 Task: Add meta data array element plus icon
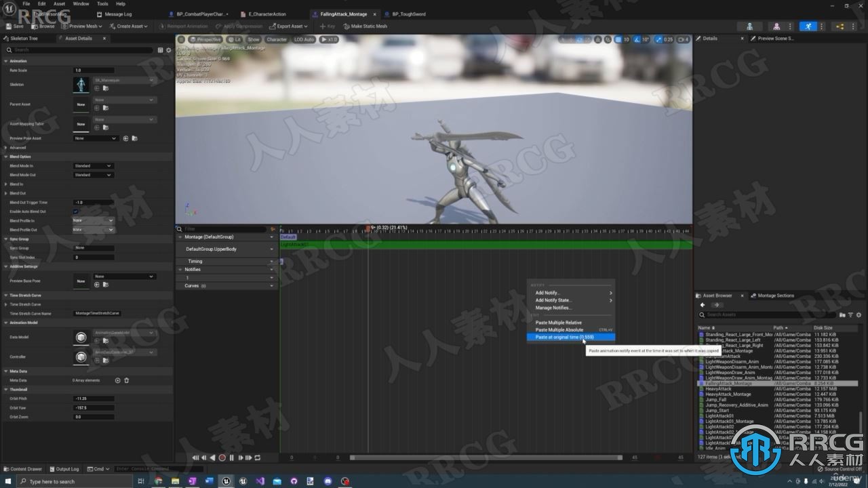tap(117, 380)
